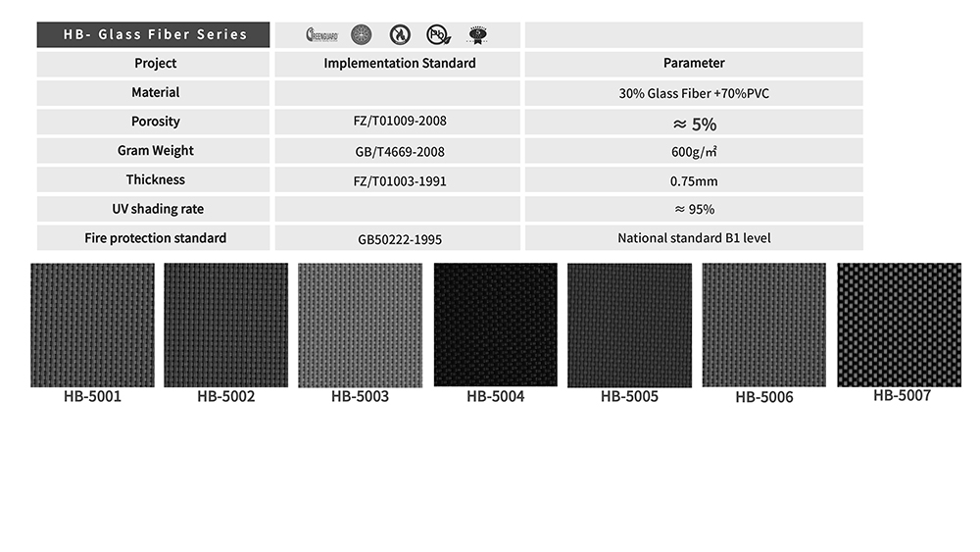Select the HB-5002 fabric swatch
Screen dimensions: 980x552
(x=226, y=325)
